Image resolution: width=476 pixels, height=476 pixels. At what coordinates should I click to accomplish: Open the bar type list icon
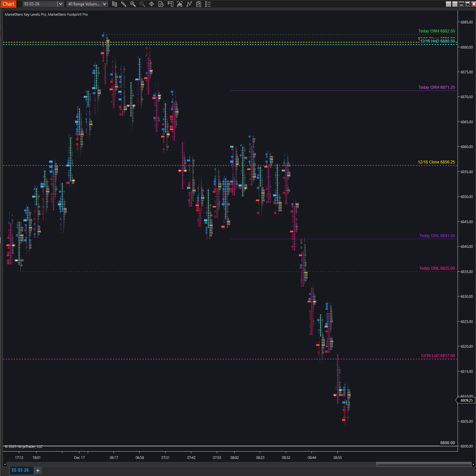coord(115,4)
